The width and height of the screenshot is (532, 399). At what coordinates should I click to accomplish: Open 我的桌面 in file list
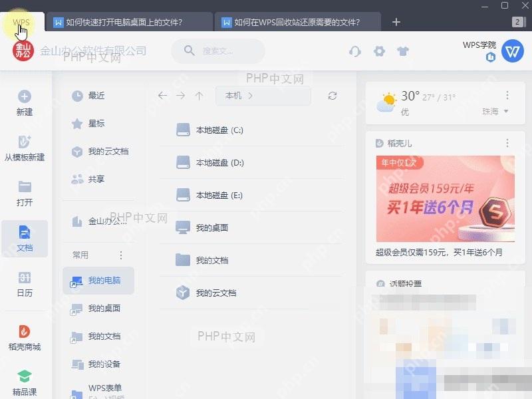[252, 227]
